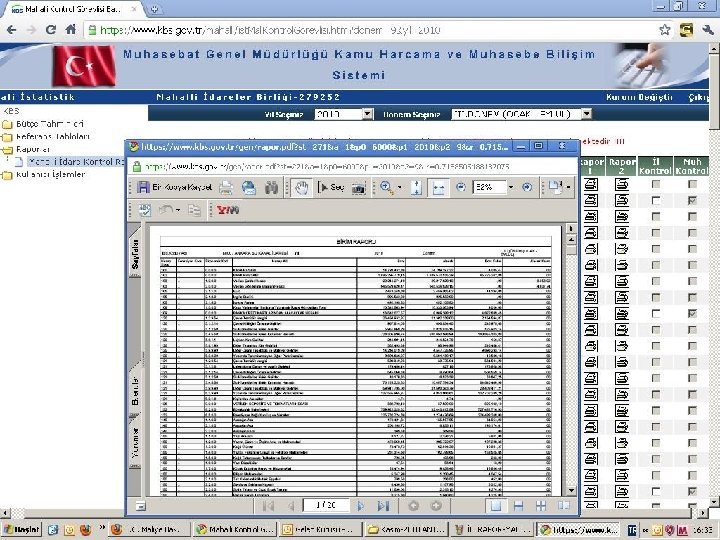Open the Dönem Seçiniz period dropdown

(522, 114)
